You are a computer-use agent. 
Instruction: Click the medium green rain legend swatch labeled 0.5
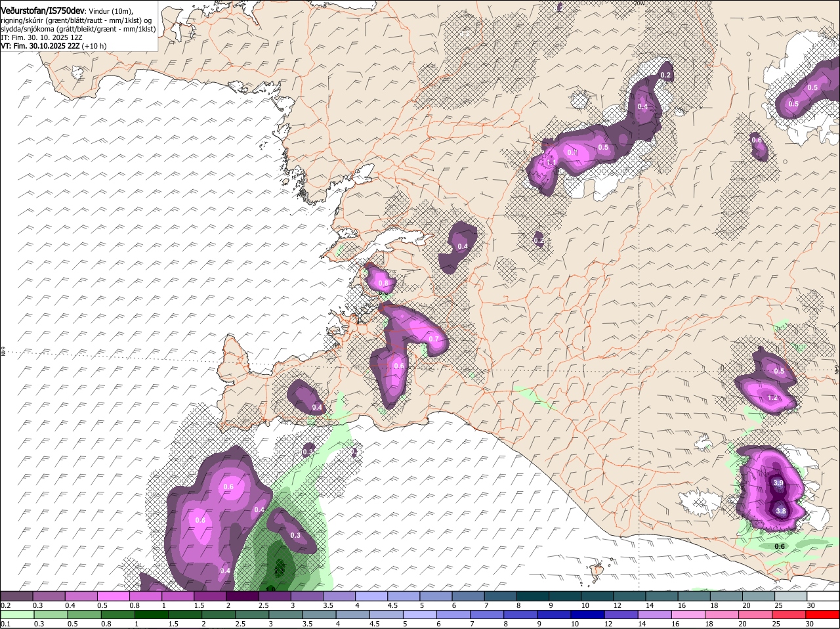tap(85, 615)
